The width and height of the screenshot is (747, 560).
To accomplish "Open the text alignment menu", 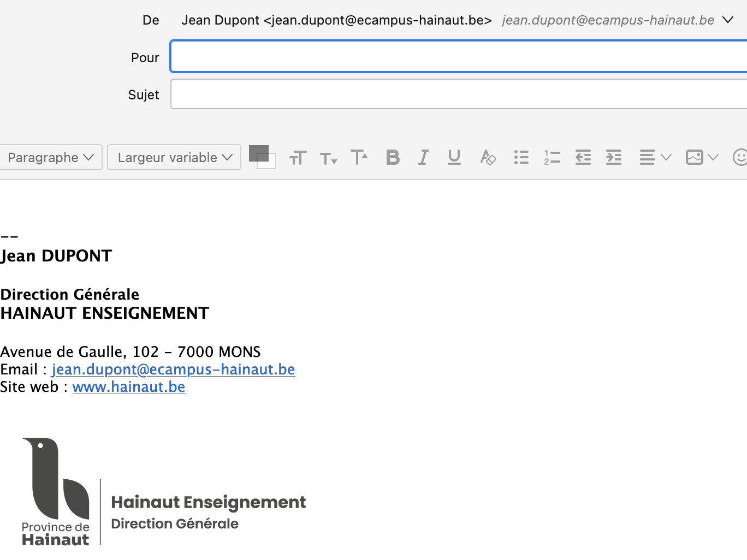I will tap(655, 158).
